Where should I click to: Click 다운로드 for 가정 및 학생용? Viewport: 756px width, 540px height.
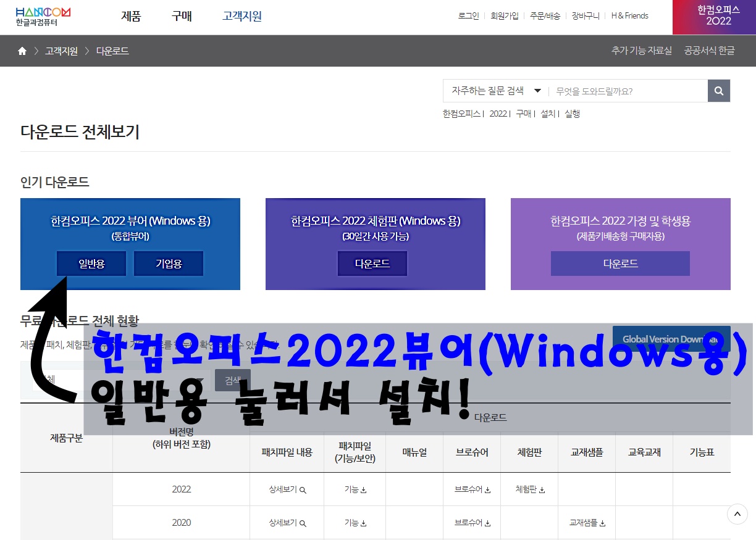tap(620, 264)
